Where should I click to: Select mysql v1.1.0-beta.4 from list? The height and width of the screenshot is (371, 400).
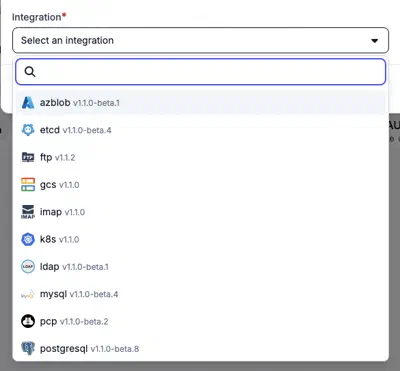coord(201,294)
